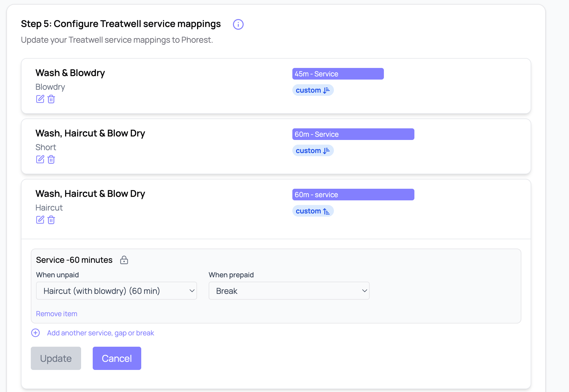
Task: Cancel the mapping edit
Action: point(117,358)
